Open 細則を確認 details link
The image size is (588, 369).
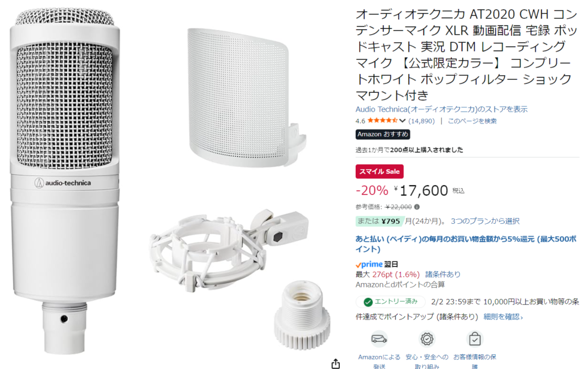(x=503, y=317)
